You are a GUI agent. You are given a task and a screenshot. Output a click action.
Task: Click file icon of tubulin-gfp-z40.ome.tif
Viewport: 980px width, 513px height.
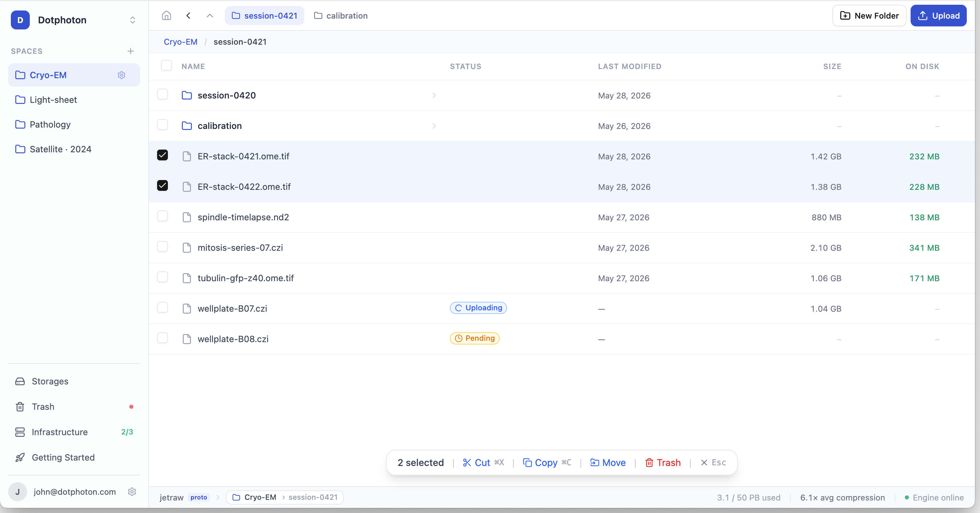click(x=187, y=278)
